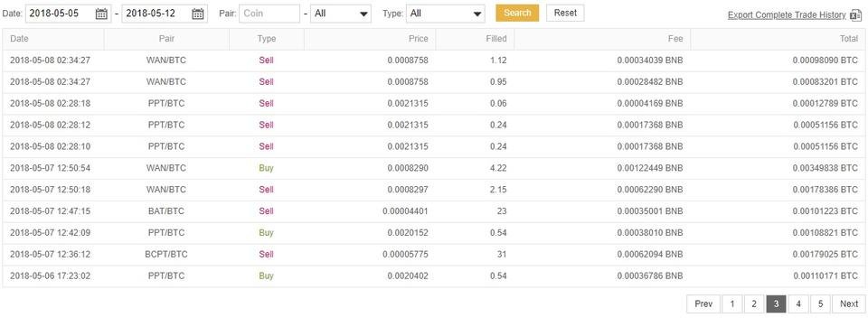Click total 0.00179025 BTC

(825, 255)
